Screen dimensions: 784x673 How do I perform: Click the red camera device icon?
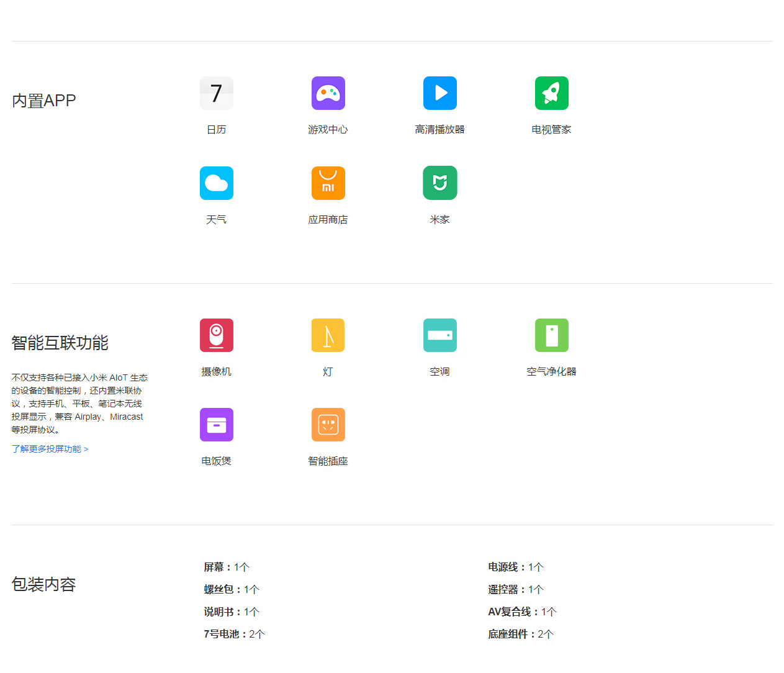[216, 335]
